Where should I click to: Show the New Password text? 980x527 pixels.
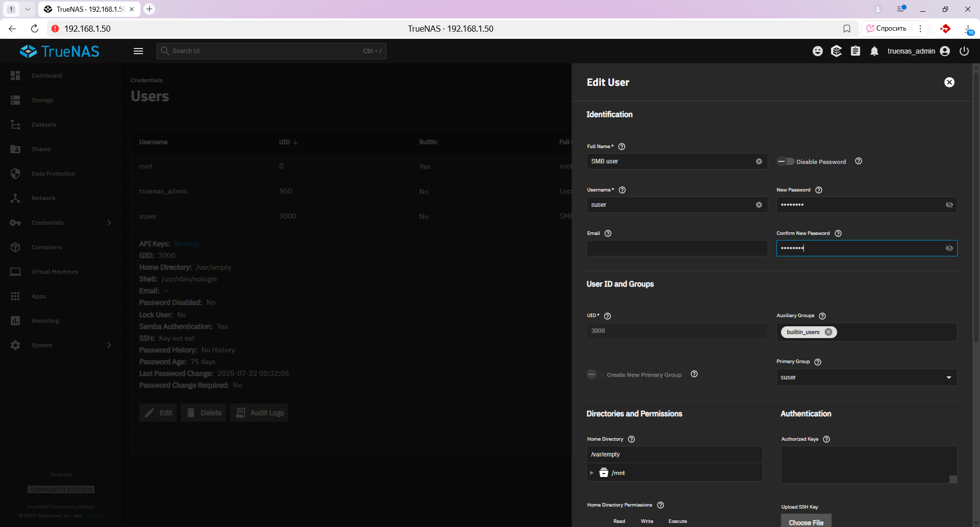(949, 205)
